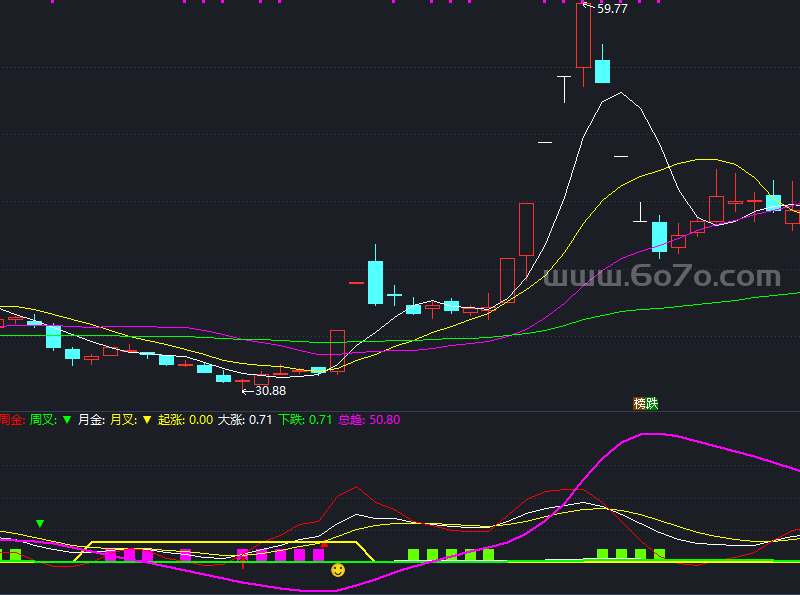800x595 pixels.
Task: Select the white T-shaped marker near the peak
Action: pos(564,89)
